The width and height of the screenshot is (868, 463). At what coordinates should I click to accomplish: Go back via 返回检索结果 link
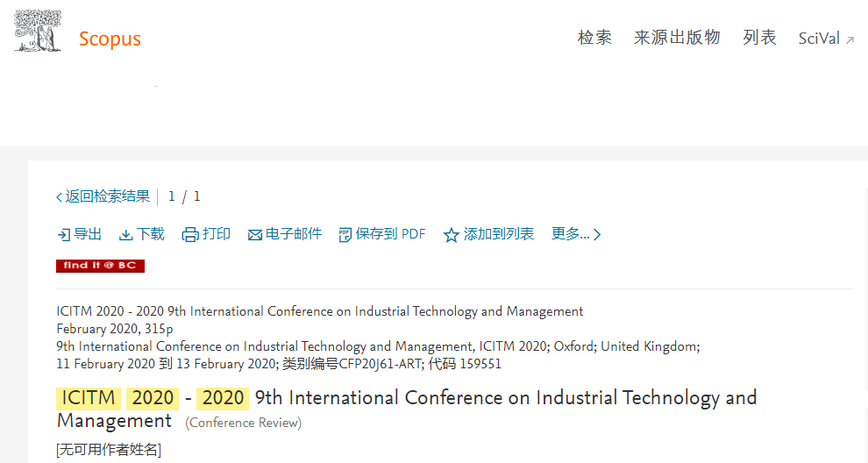coord(103,196)
